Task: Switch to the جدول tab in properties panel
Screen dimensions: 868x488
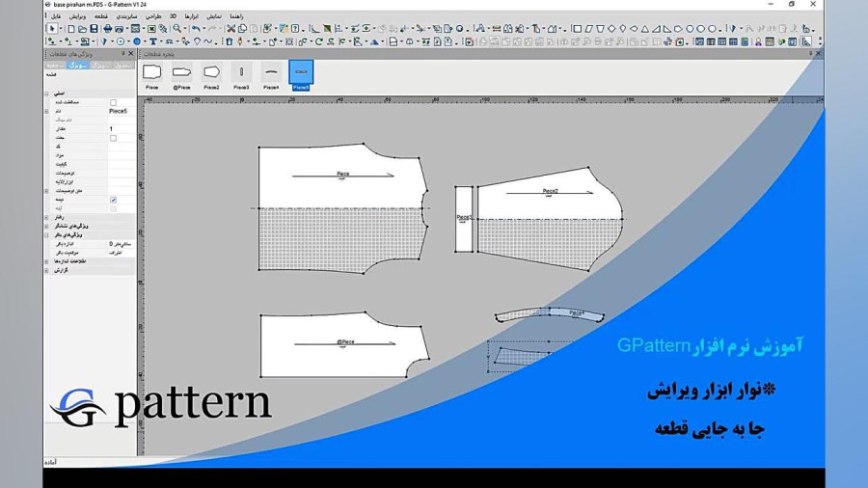Action: pos(122,66)
